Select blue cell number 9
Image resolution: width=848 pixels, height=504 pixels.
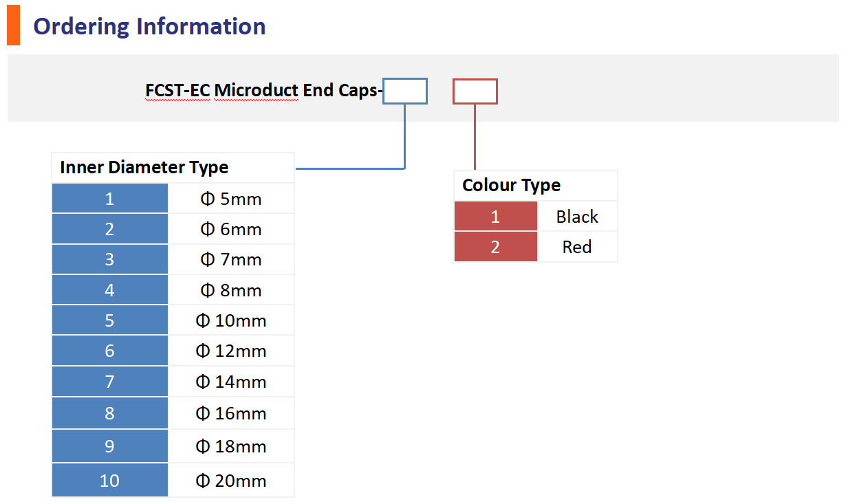pos(109,446)
